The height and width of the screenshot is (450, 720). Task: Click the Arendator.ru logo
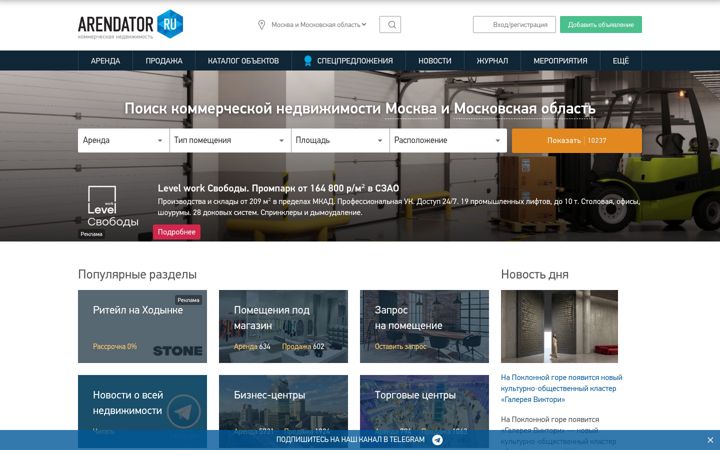[x=130, y=24]
